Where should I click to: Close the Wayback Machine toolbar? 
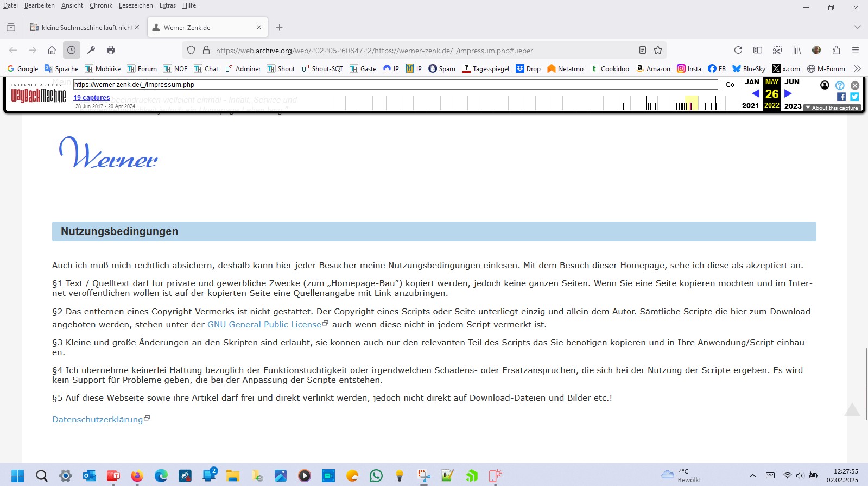coord(855,85)
